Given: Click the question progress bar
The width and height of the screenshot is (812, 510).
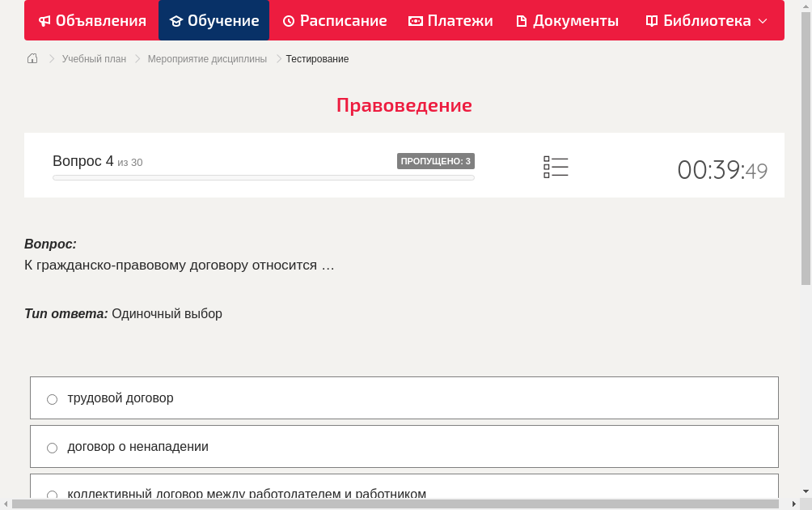Looking at the screenshot, I should (263, 177).
